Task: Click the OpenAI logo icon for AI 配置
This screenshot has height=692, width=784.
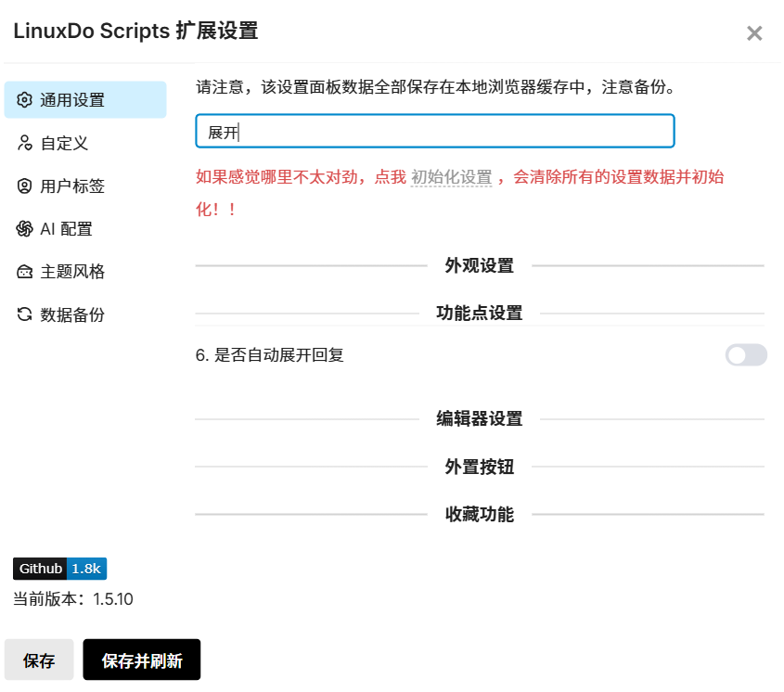Action: coord(24,229)
